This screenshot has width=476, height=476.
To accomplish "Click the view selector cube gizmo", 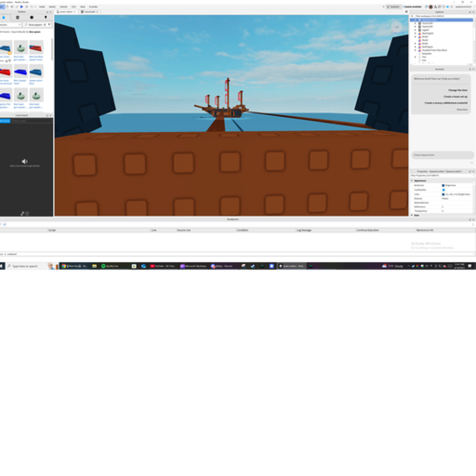I will [x=396, y=27].
